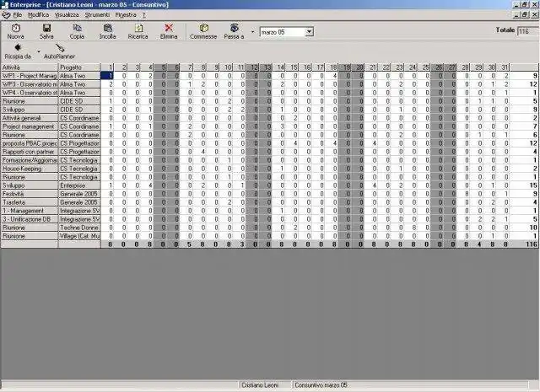Select the 3 - Unificazione DB row

pyautogui.click(x=30, y=219)
